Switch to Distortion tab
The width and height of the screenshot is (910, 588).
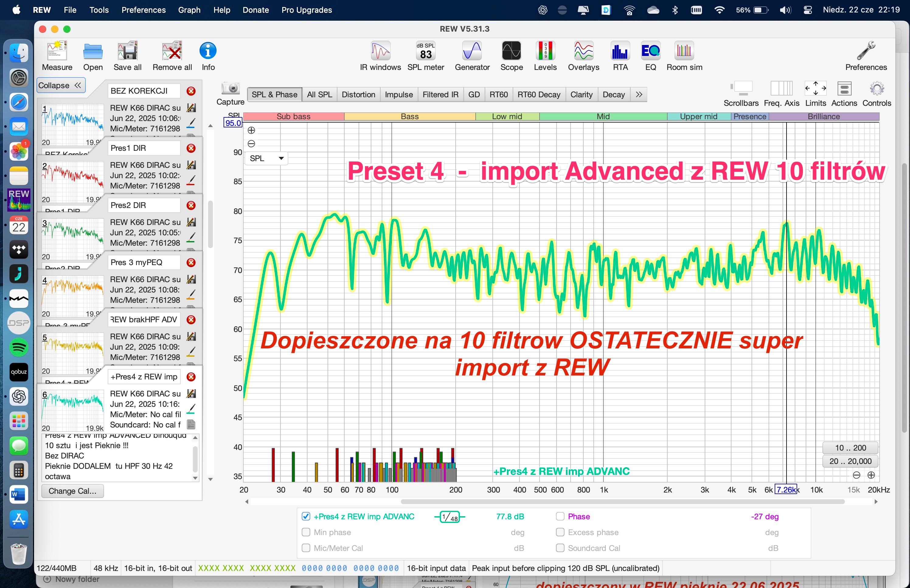[358, 94]
